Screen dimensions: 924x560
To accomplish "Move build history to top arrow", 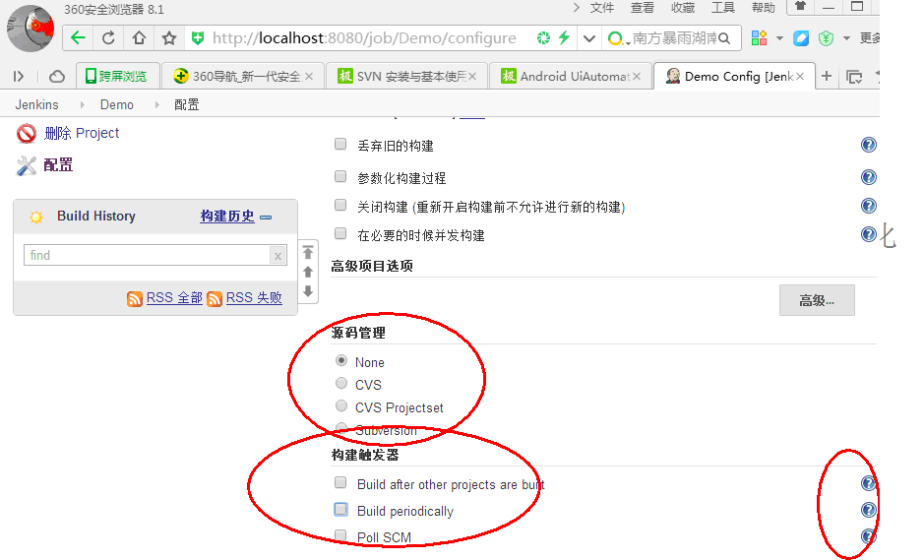I will pyautogui.click(x=308, y=252).
